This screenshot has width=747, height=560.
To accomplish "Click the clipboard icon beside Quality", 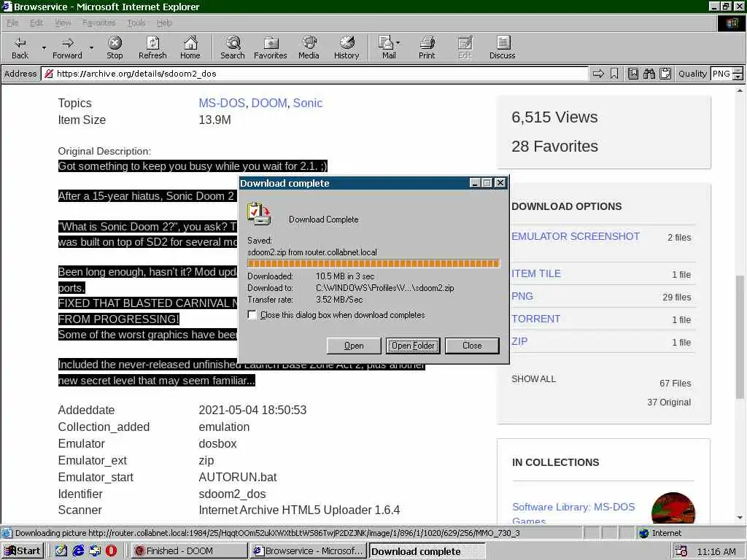I will [x=665, y=74].
